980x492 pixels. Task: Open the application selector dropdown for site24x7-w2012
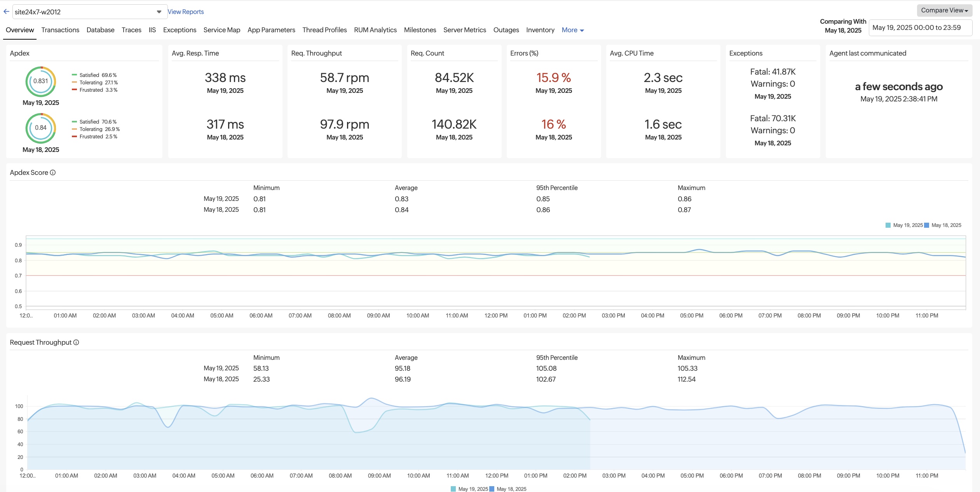tap(159, 11)
